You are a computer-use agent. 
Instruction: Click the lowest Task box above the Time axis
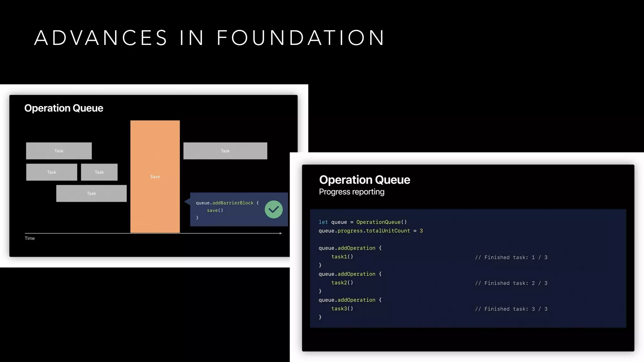pos(91,193)
